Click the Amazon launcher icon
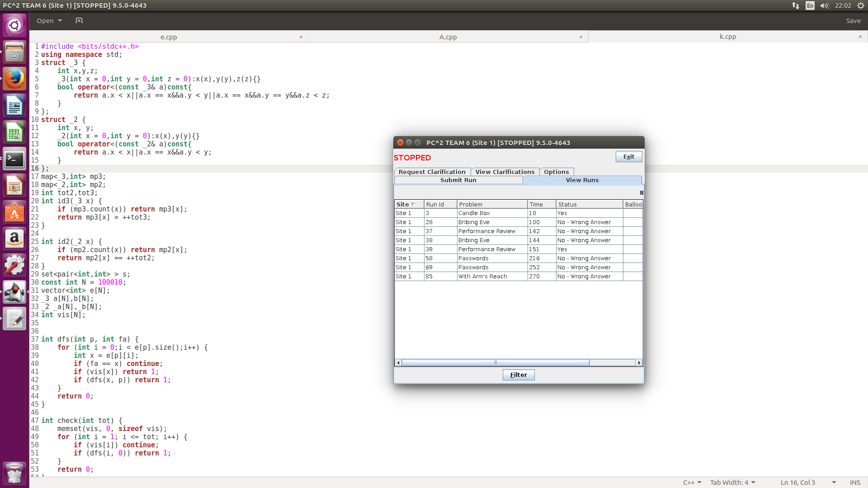 pos(14,239)
